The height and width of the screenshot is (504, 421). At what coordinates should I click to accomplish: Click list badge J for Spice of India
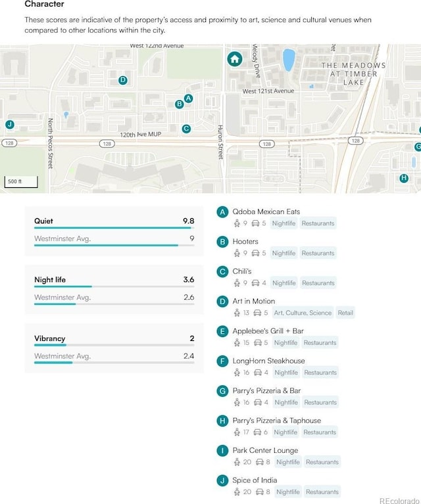(x=222, y=480)
